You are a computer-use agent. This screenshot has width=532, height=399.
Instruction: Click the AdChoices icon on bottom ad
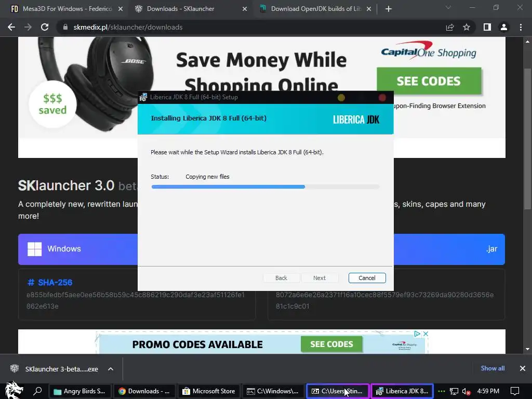tap(417, 334)
